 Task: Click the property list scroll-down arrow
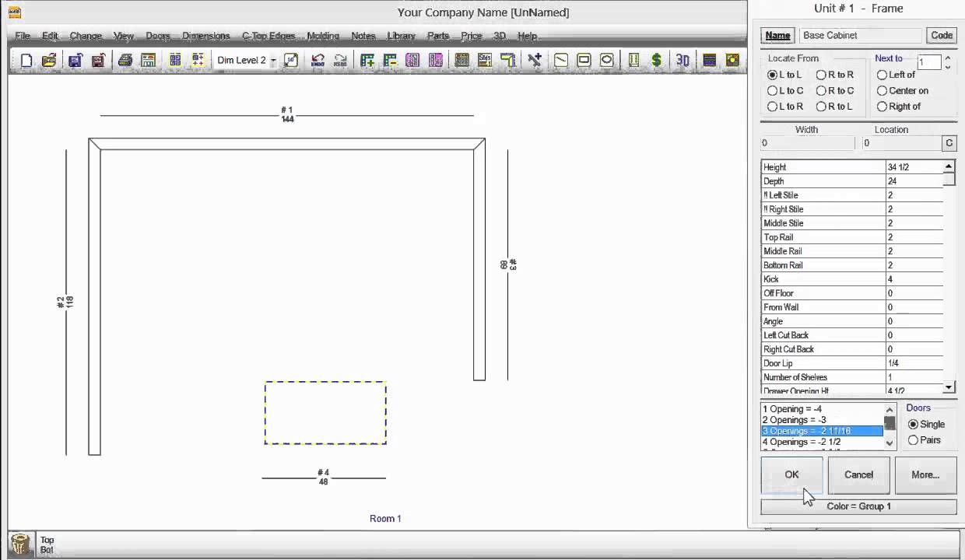pyautogui.click(x=949, y=387)
